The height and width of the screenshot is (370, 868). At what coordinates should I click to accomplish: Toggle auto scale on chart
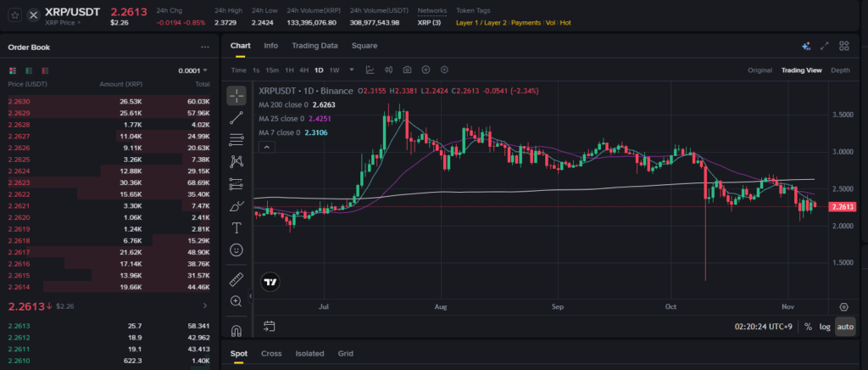845,327
